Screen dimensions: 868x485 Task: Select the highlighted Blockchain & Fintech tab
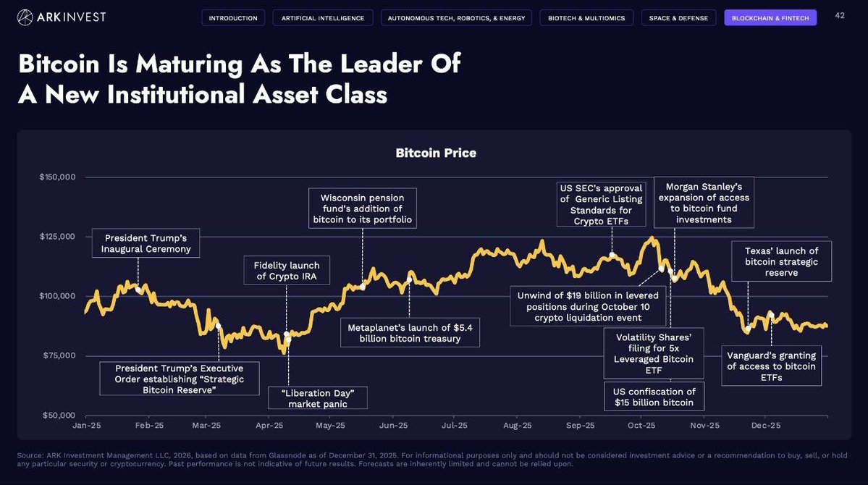tap(770, 18)
